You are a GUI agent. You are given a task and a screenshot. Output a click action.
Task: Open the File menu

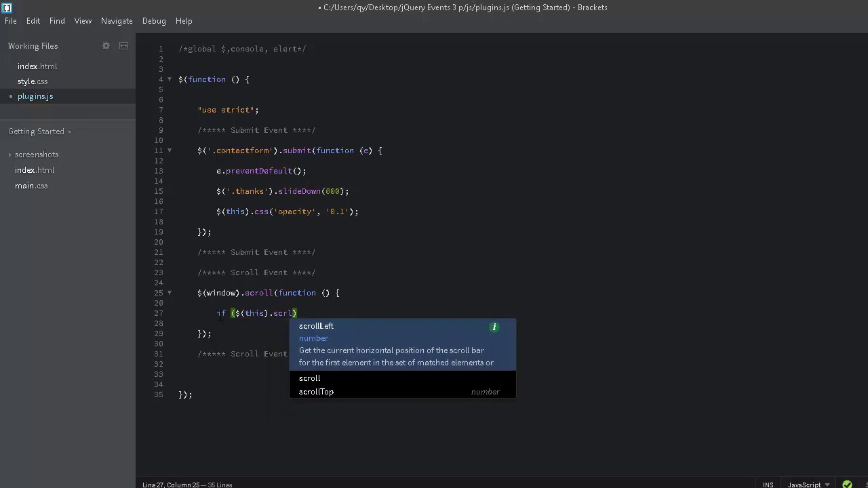pyautogui.click(x=11, y=21)
